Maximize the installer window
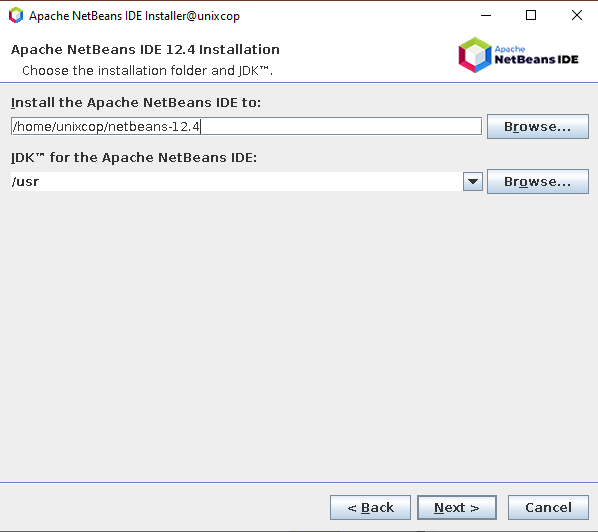 tap(531, 15)
